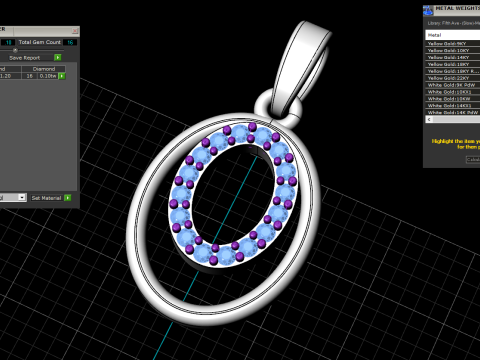The height and width of the screenshot is (360, 480).
Task: Select Yellow Gold 10KY in metal list
Action: 453,51
